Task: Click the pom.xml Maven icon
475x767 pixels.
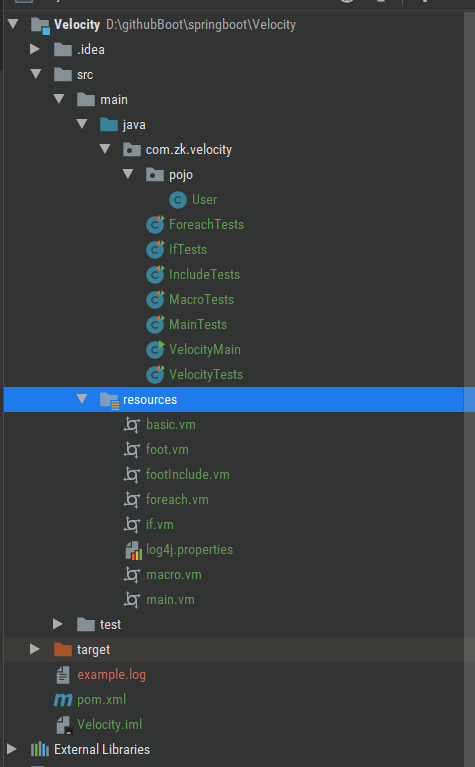Action: [63, 700]
